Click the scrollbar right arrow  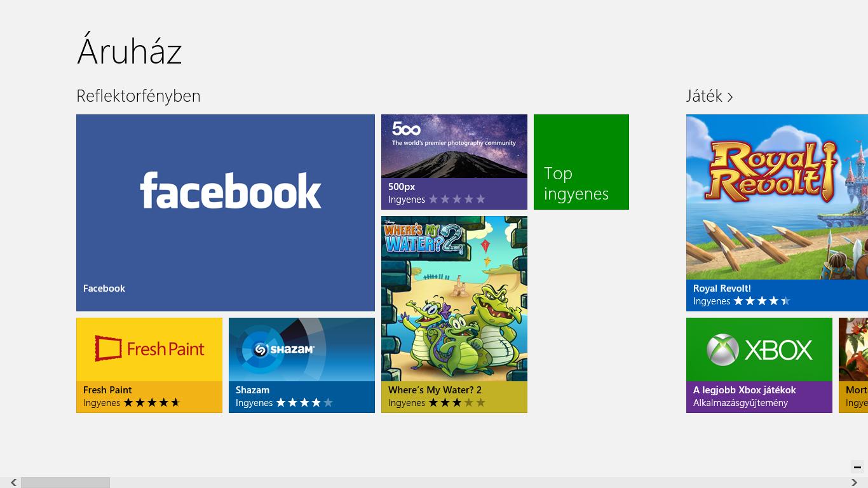point(855,483)
